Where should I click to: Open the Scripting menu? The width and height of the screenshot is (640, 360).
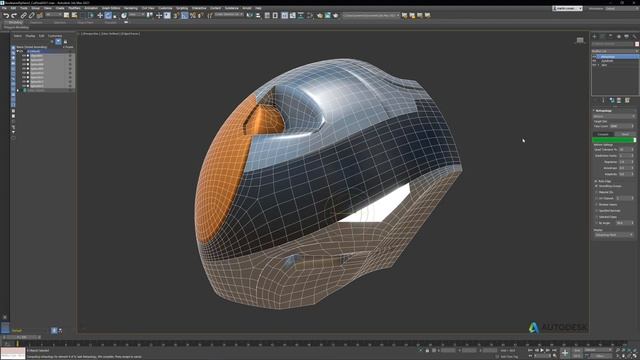click(x=182, y=8)
